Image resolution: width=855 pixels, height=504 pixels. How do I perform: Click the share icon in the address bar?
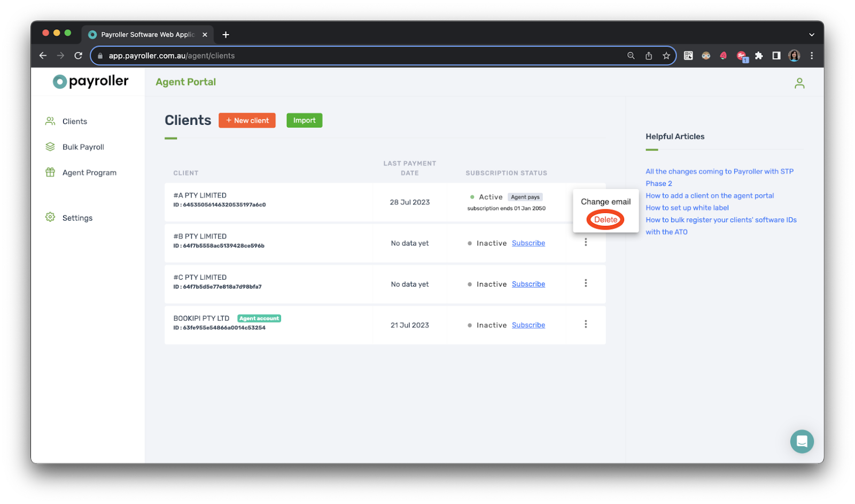(649, 56)
